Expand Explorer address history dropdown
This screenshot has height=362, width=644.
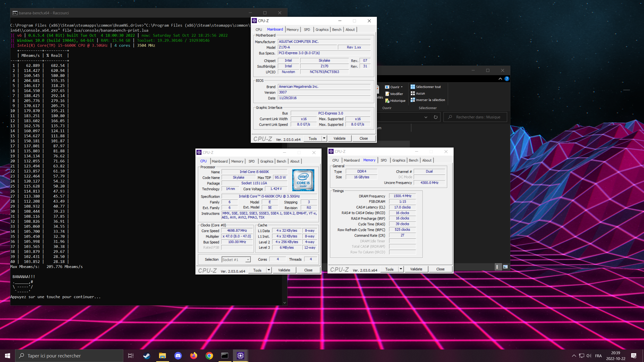click(x=426, y=117)
